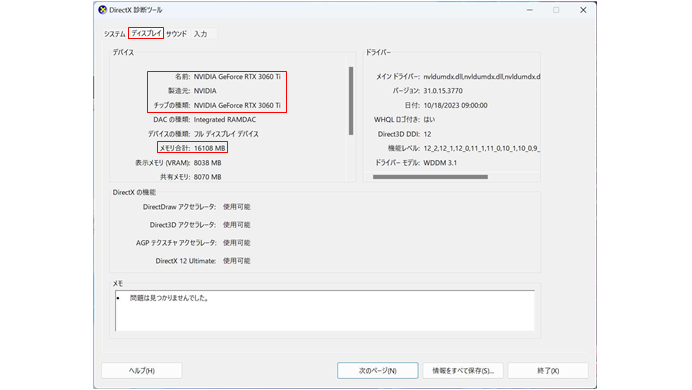Screen dimensions: 692x390
Task: Click 情報をすべて保存(S) button
Action: pos(463,371)
